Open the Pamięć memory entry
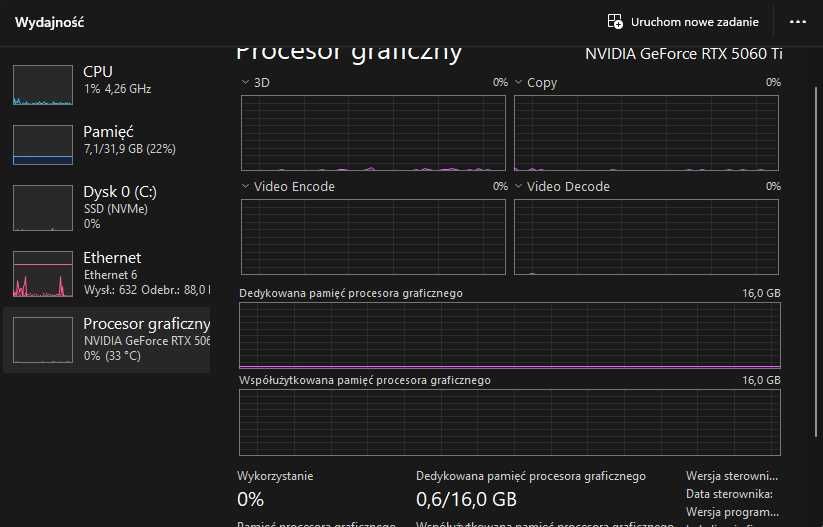 tap(108, 144)
